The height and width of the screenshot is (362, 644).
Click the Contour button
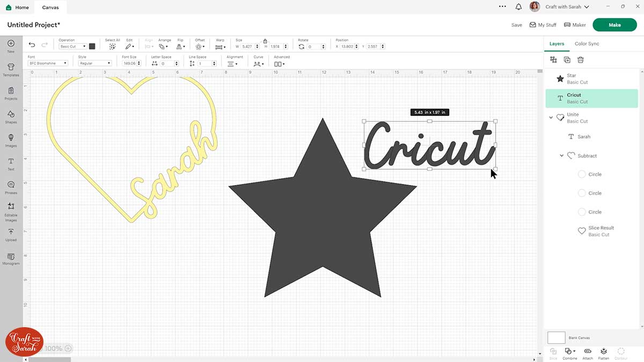(x=621, y=353)
